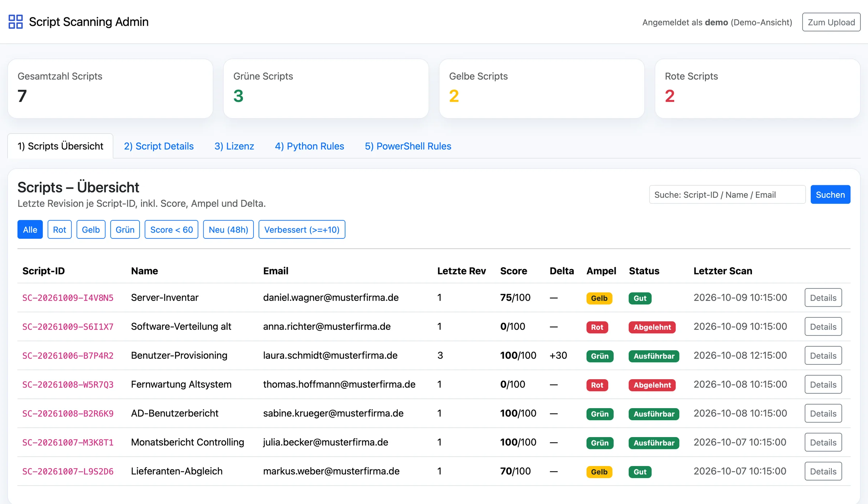868x504 pixels.
Task: Open script ID SC-20261009-S6I1X7
Action: coord(68,327)
